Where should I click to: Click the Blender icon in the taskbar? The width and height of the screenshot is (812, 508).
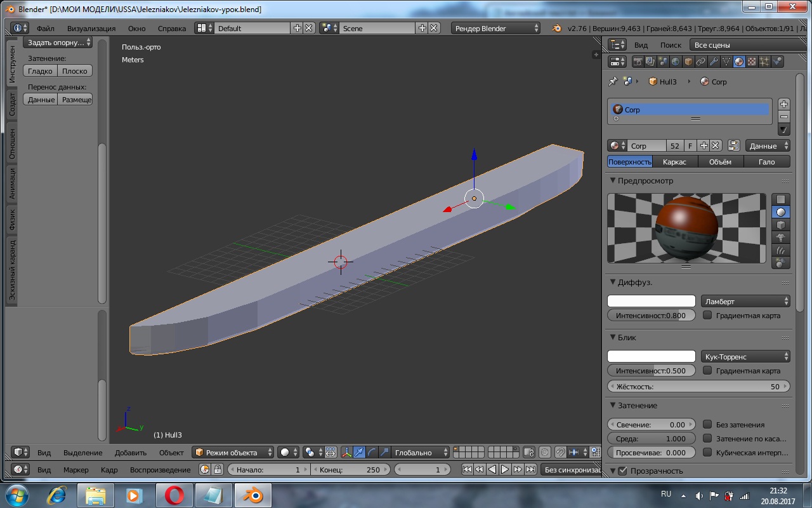[253, 495]
